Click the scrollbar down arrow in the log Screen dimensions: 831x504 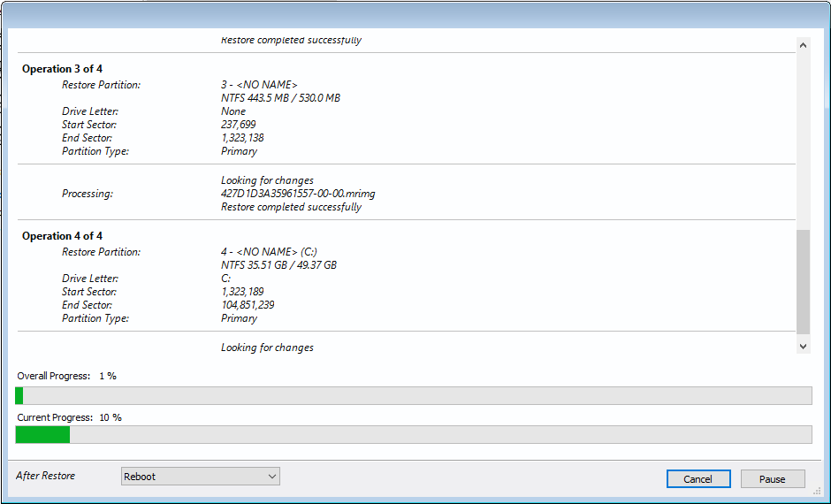(803, 347)
